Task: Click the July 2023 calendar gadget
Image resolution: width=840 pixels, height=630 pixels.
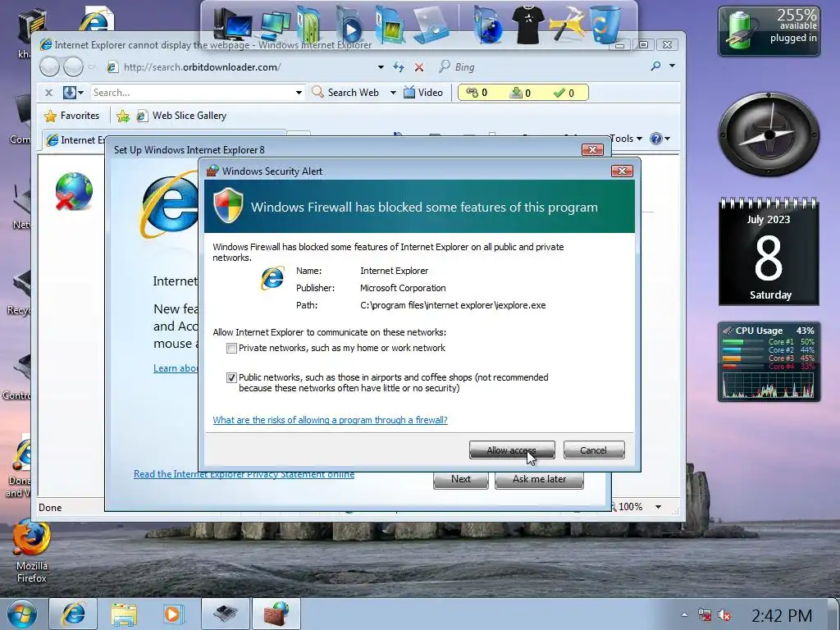Action: point(768,252)
